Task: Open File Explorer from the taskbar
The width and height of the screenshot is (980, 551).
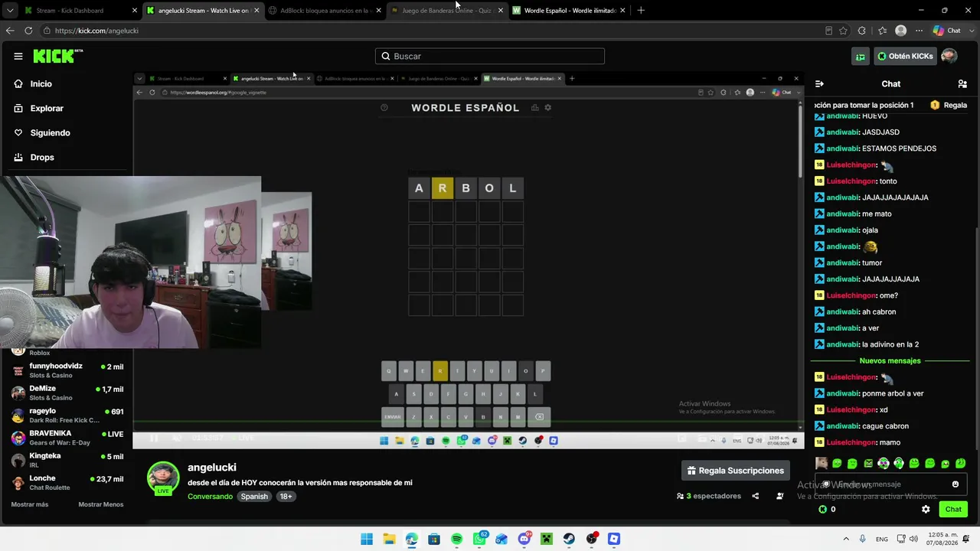Action: 389,539
